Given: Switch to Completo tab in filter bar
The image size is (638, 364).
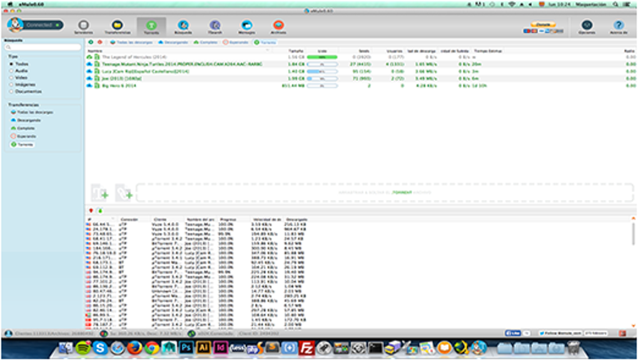Looking at the screenshot, I should pyautogui.click(x=206, y=43).
